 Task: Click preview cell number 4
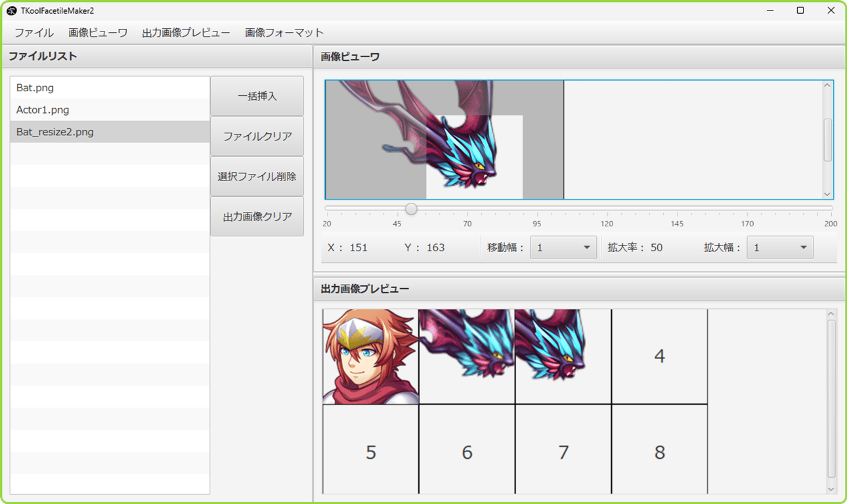click(x=659, y=355)
